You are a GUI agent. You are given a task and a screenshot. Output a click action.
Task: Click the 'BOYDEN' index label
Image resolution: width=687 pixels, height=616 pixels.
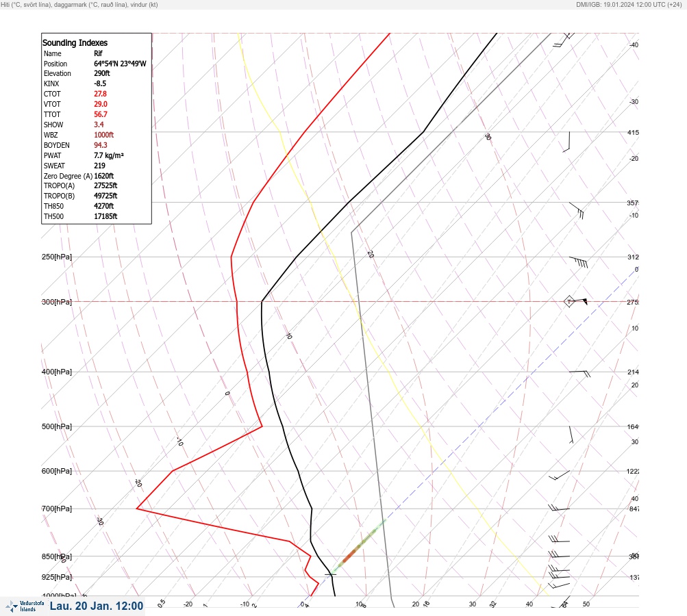pos(57,145)
